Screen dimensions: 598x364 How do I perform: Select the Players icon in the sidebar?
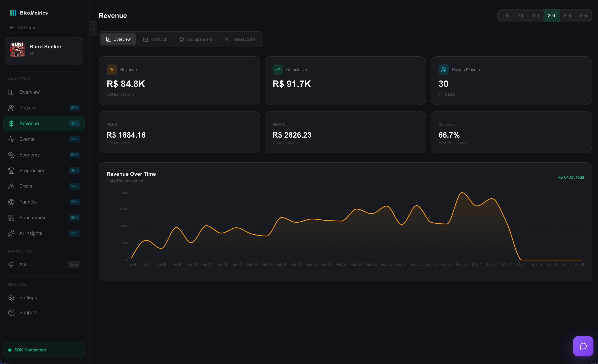[11, 108]
